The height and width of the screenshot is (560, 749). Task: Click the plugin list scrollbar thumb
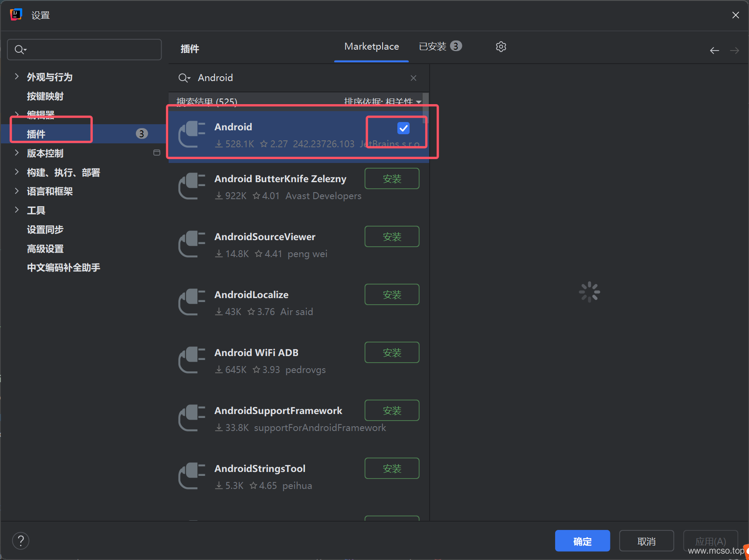click(426, 109)
